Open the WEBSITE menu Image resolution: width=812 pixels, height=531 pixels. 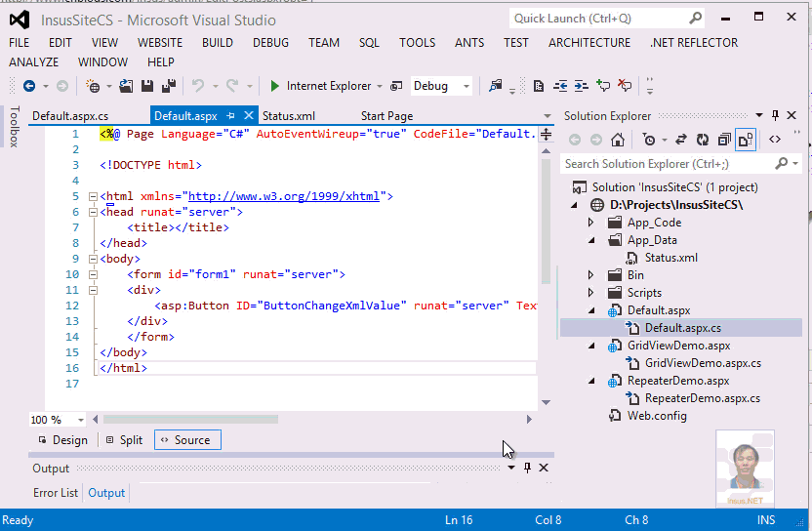tap(160, 43)
